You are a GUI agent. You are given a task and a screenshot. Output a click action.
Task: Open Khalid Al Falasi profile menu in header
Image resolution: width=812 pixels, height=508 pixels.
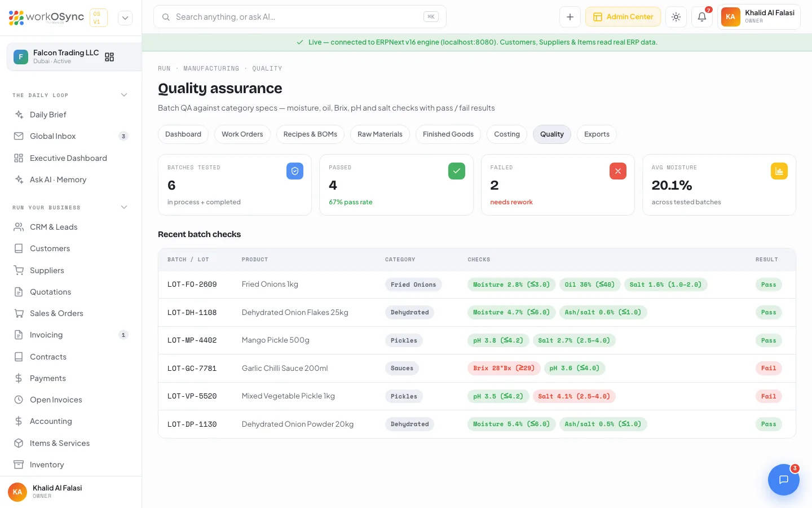pyautogui.click(x=759, y=17)
